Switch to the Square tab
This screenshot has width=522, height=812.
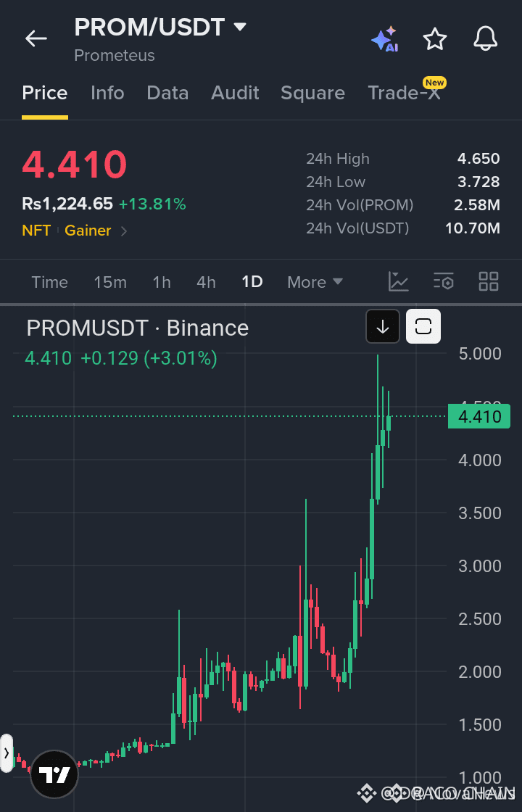(312, 94)
